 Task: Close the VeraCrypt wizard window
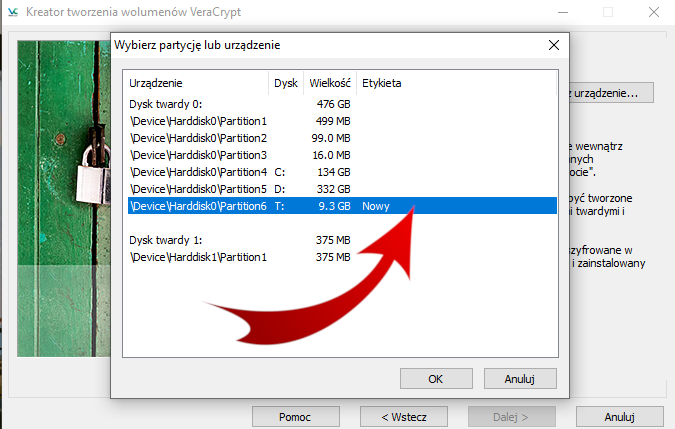point(654,12)
